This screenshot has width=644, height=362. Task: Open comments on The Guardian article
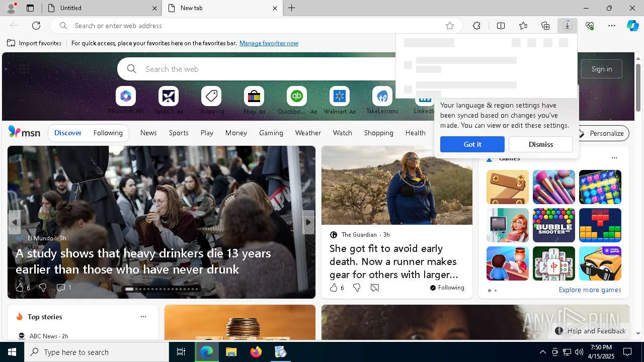[375, 288]
